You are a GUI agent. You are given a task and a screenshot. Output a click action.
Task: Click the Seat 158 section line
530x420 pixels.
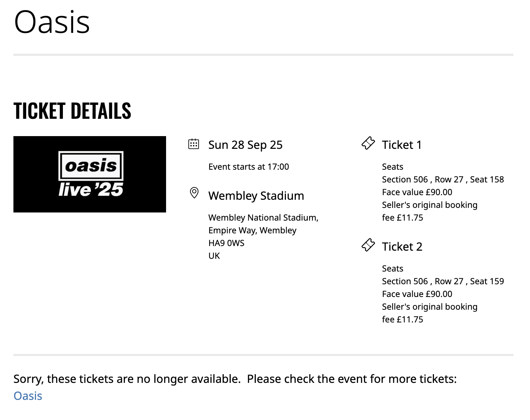tap(443, 180)
